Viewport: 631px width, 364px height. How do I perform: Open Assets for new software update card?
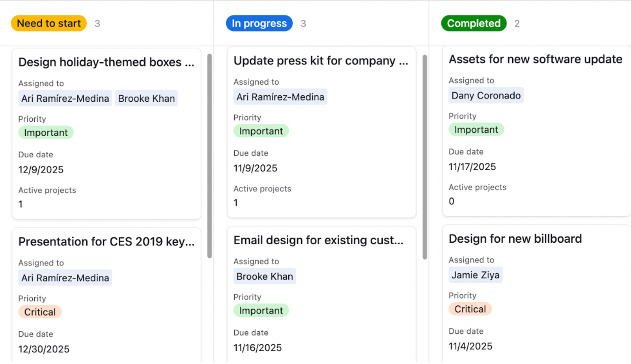point(536,59)
